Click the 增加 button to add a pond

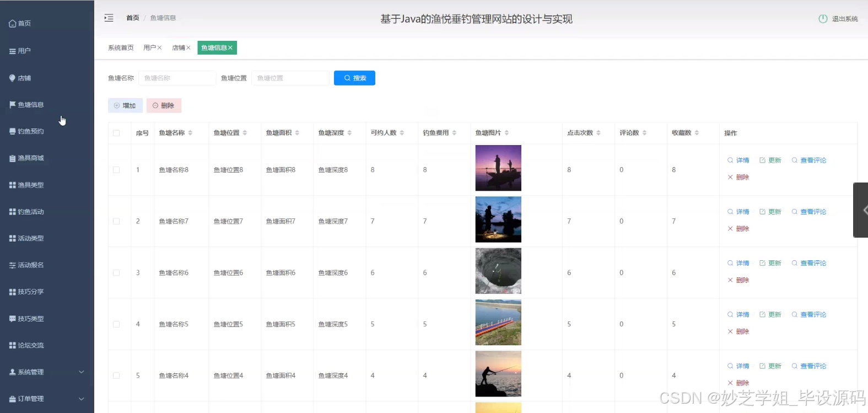point(125,105)
